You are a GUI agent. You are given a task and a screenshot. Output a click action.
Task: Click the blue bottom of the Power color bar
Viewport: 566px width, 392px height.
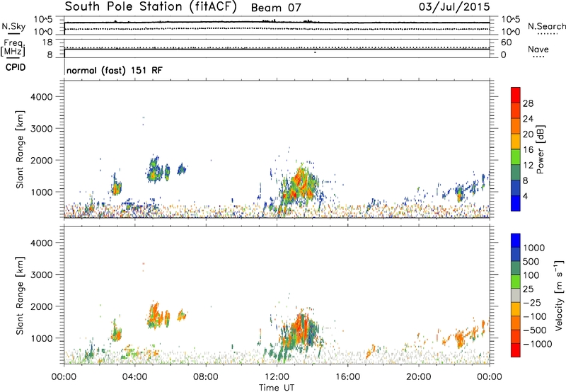[516, 203]
